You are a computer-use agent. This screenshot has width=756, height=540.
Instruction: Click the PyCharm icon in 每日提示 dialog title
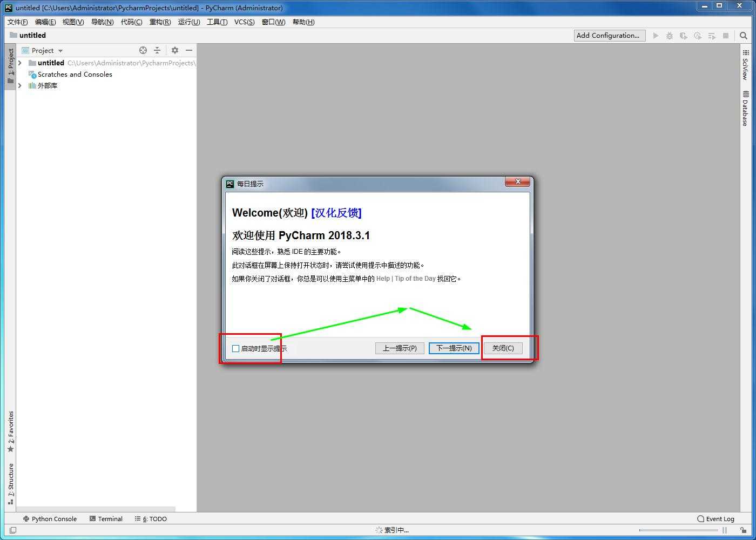[230, 184]
